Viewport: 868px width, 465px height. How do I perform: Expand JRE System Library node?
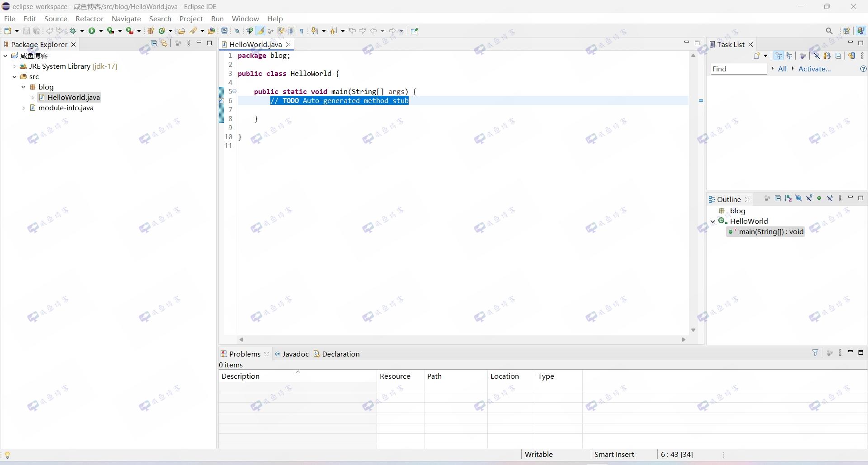(14, 66)
